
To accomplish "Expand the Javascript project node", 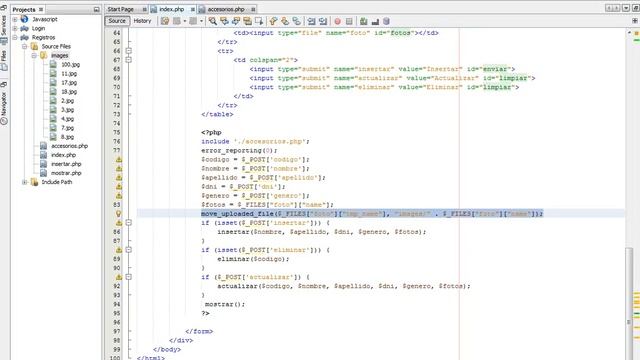I will point(15,19).
